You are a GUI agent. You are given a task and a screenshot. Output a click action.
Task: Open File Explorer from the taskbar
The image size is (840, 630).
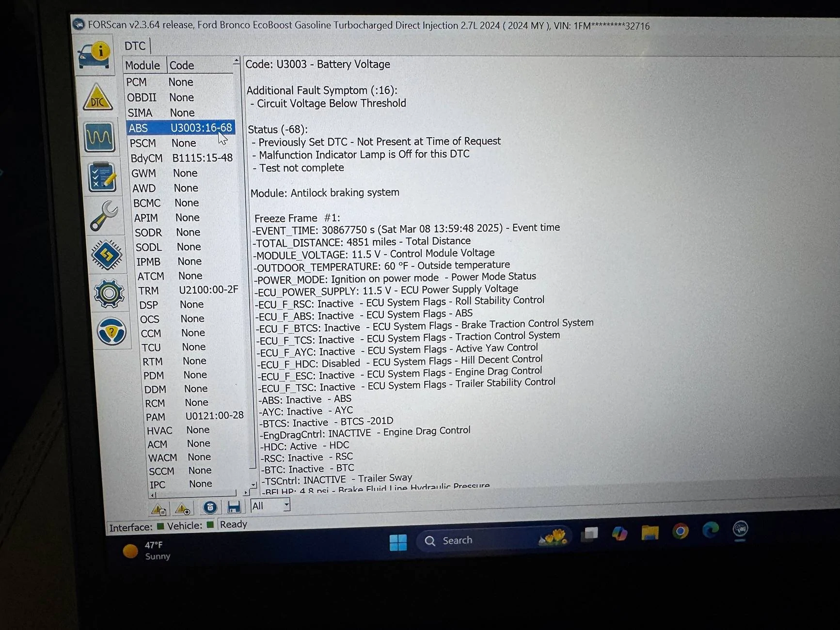pyautogui.click(x=650, y=532)
